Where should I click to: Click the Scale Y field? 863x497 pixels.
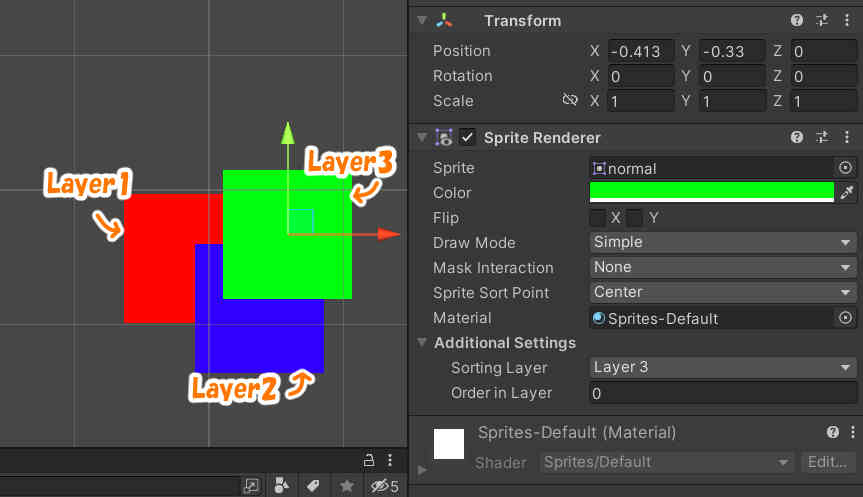(732, 101)
